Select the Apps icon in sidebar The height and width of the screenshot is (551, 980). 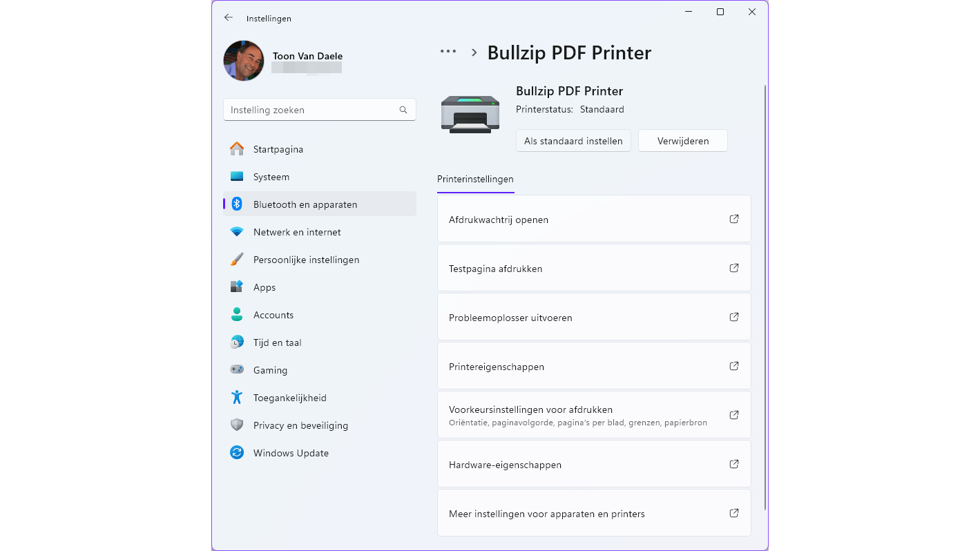coord(237,287)
